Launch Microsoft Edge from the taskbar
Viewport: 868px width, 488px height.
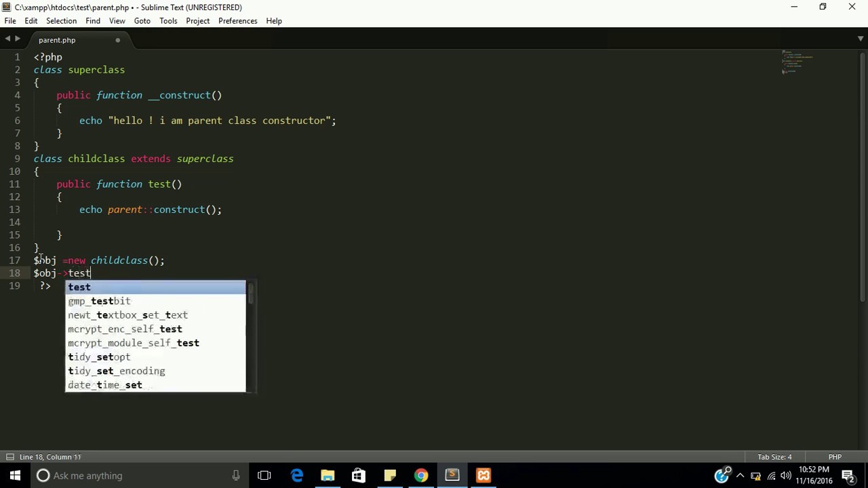[297, 476]
